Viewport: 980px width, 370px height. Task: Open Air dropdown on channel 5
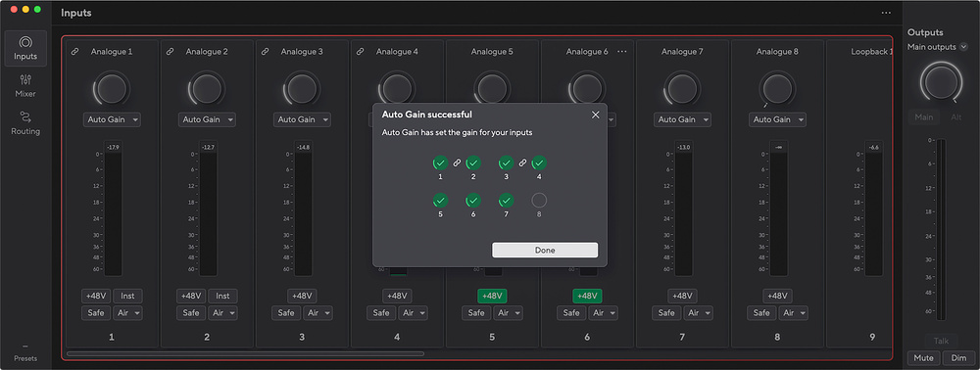click(x=508, y=312)
